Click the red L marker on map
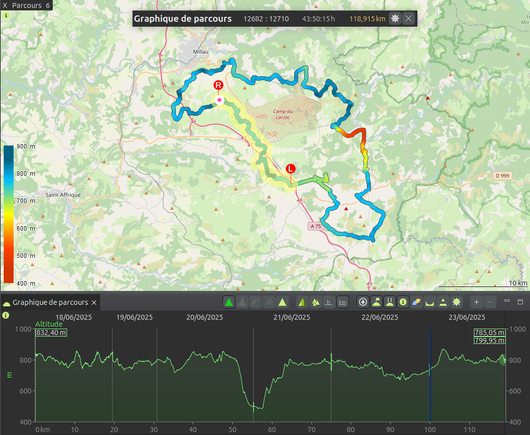The image size is (530, 435). tap(291, 169)
